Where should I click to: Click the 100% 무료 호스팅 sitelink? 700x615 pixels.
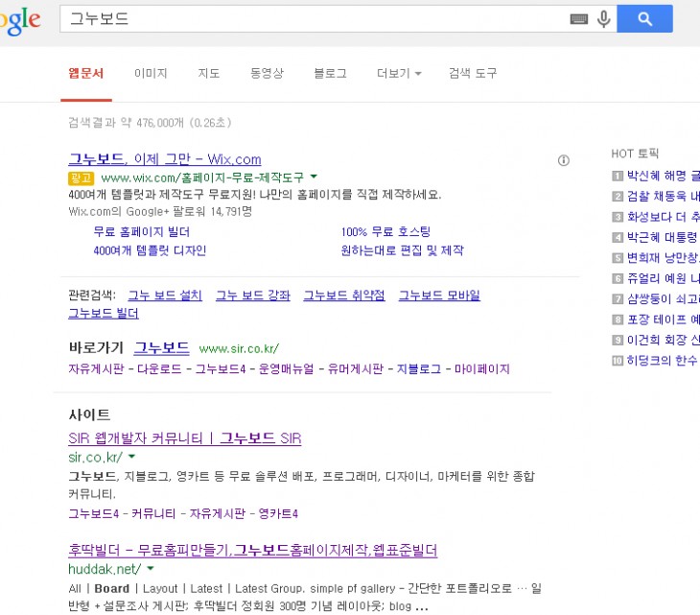pyautogui.click(x=385, y=232)
